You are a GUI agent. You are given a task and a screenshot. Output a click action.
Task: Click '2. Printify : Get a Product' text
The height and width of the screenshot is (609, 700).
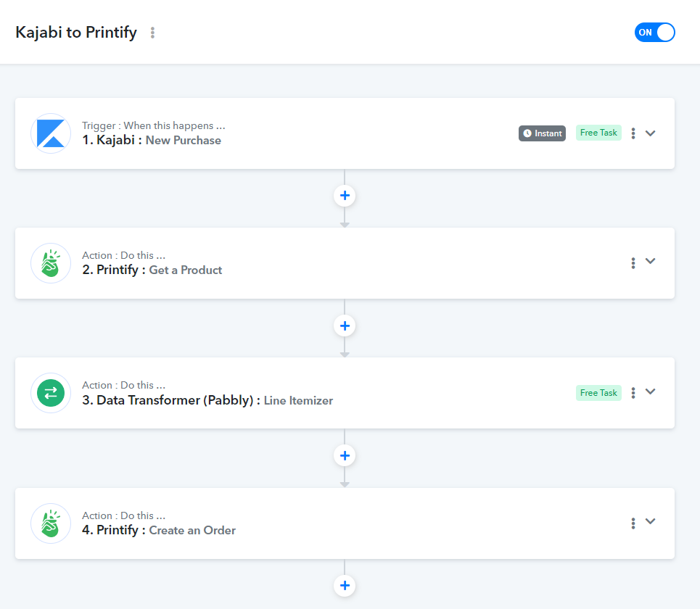click(152, 270)
